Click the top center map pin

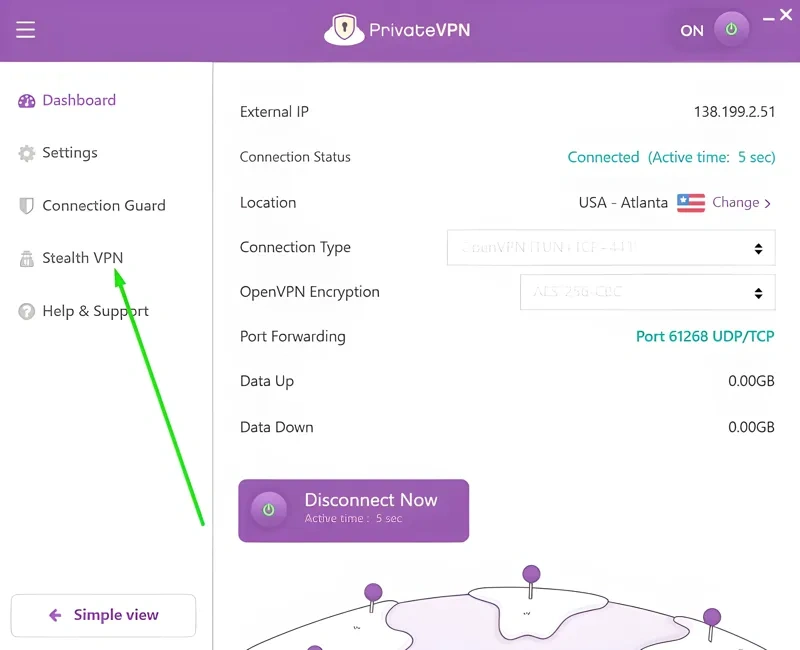531,582
